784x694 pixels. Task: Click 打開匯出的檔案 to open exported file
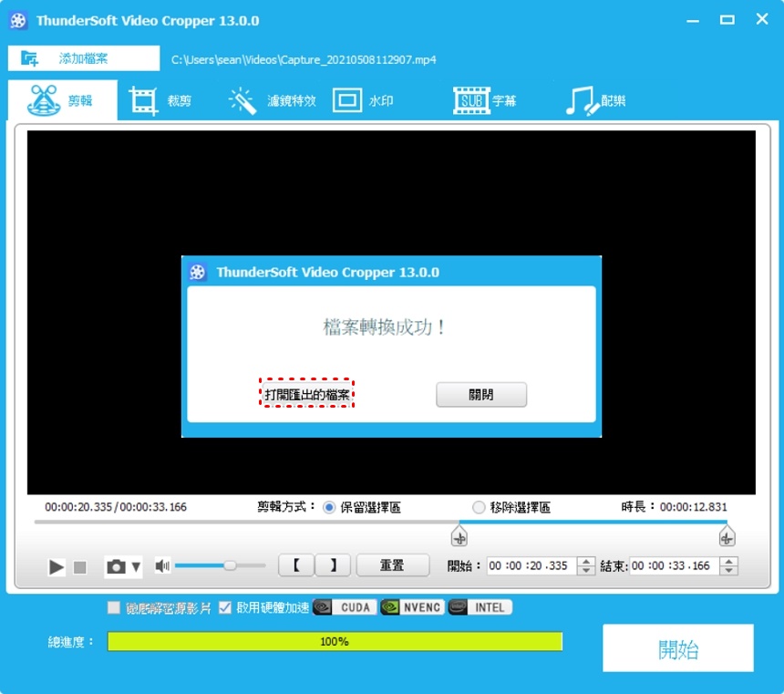(x=307, y=395)
